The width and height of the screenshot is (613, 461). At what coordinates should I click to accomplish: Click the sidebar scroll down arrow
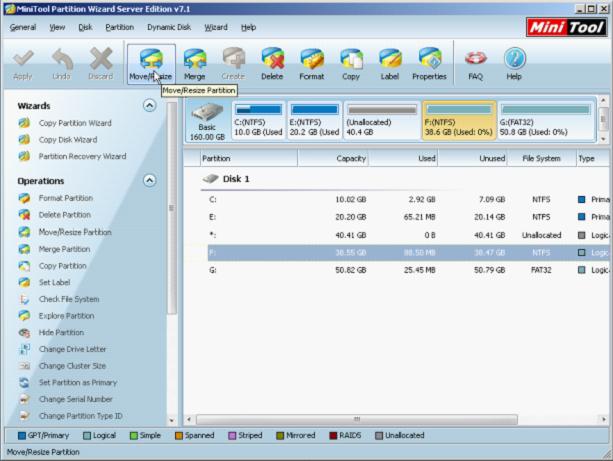tap(172, 421)
